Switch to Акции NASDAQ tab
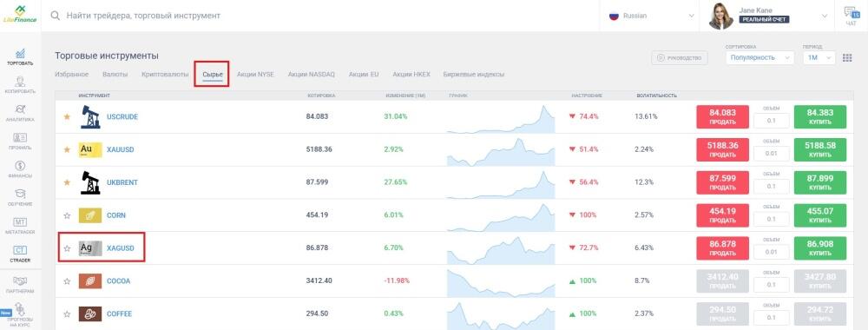The image size is (868, 330). pos(311,74)
